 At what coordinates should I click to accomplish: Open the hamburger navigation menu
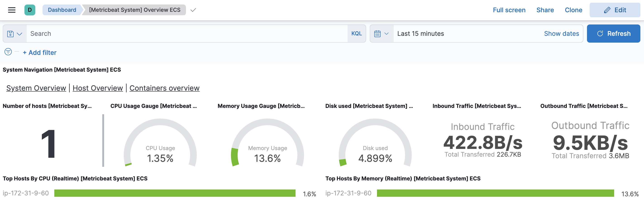tap(12, 10)
